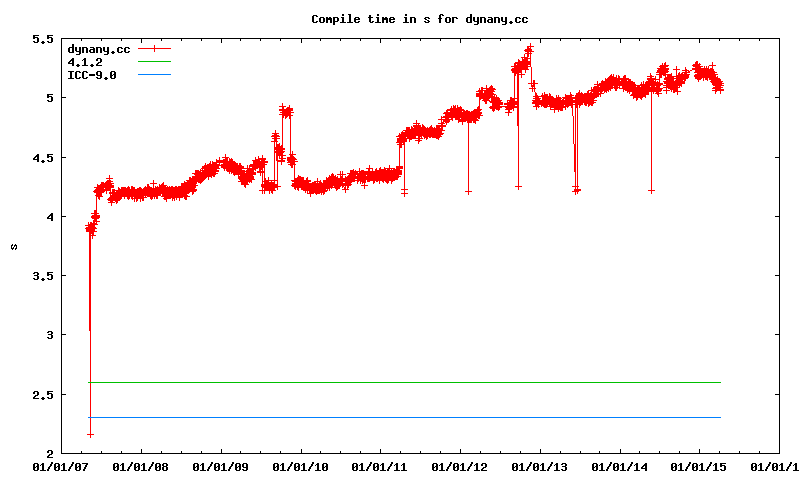Click the green 4.1.2 legend line sample
Image resolution: width=800 pixels, height=480 pixels.
pyautogui.click(x=155, y=62)
